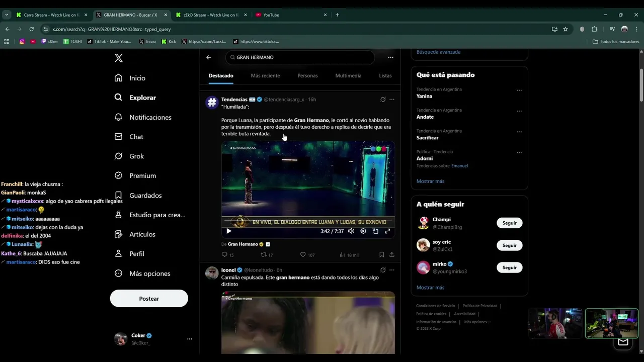
Task: Repost the Tendencias post
Action: pos(264,255)
